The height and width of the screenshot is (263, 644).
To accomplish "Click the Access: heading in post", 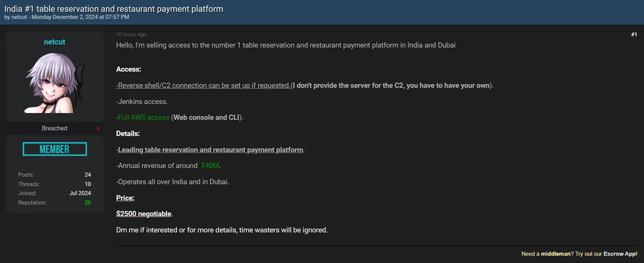I will 128,70.
